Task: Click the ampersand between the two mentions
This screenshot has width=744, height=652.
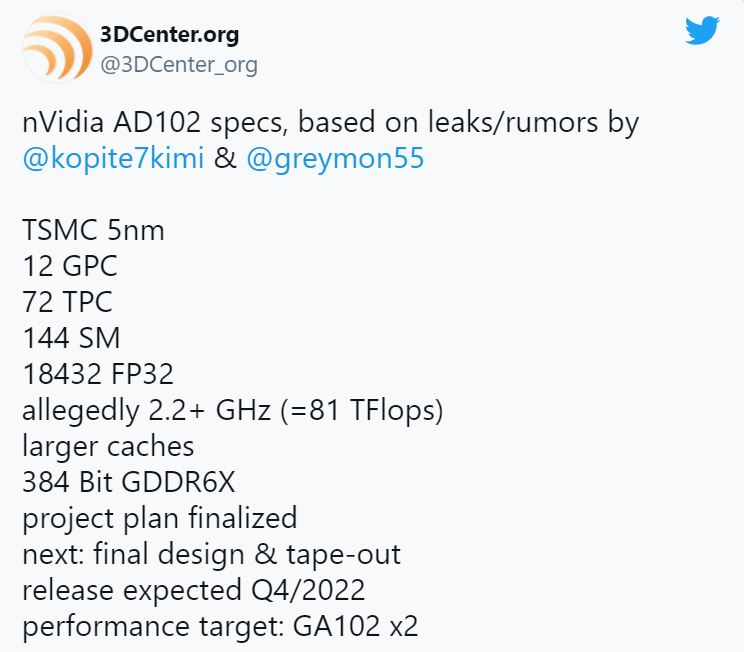Action: pyautogui.click(x=225, y=158)
